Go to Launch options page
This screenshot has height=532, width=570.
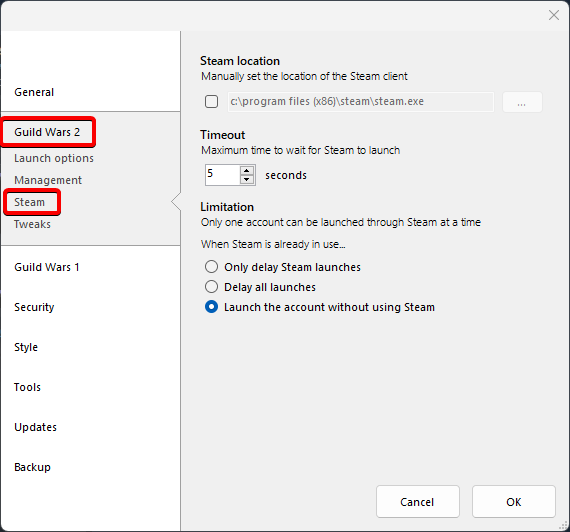pyautogui.click(x=54, y=158)
